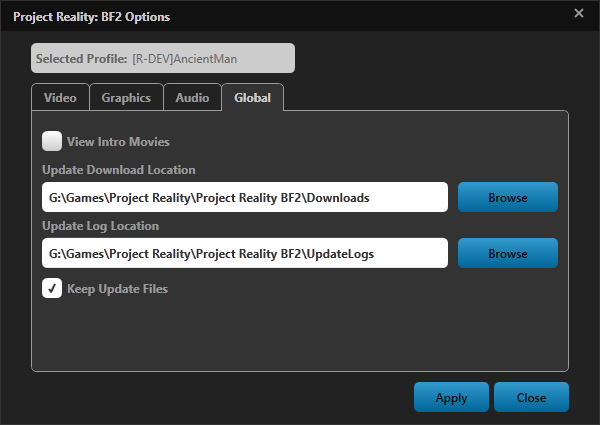Click the Selected Profile box
The width and height of the screenshot is (600, 425).
click(163, 59)
